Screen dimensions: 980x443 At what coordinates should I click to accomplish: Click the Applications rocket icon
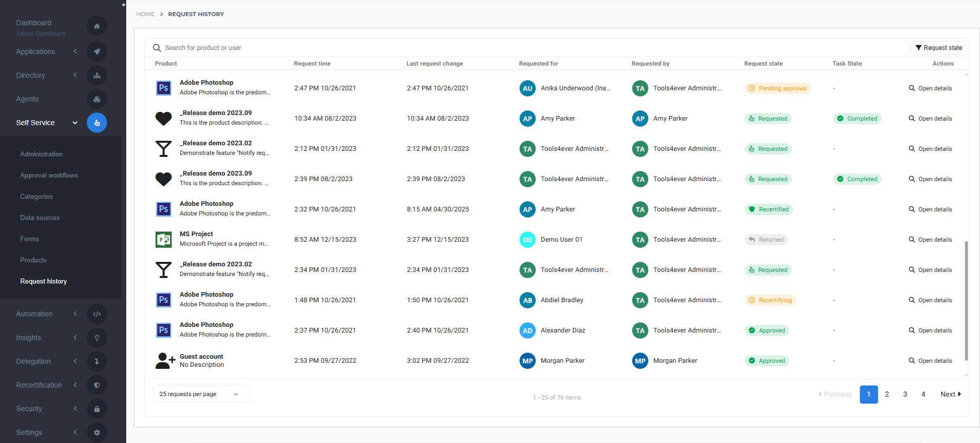pos(96,51)
